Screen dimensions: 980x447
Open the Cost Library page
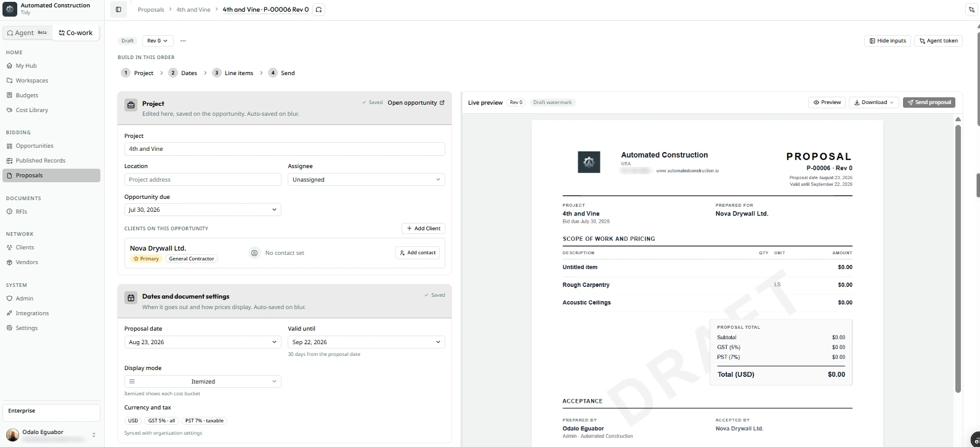(32, 110)
